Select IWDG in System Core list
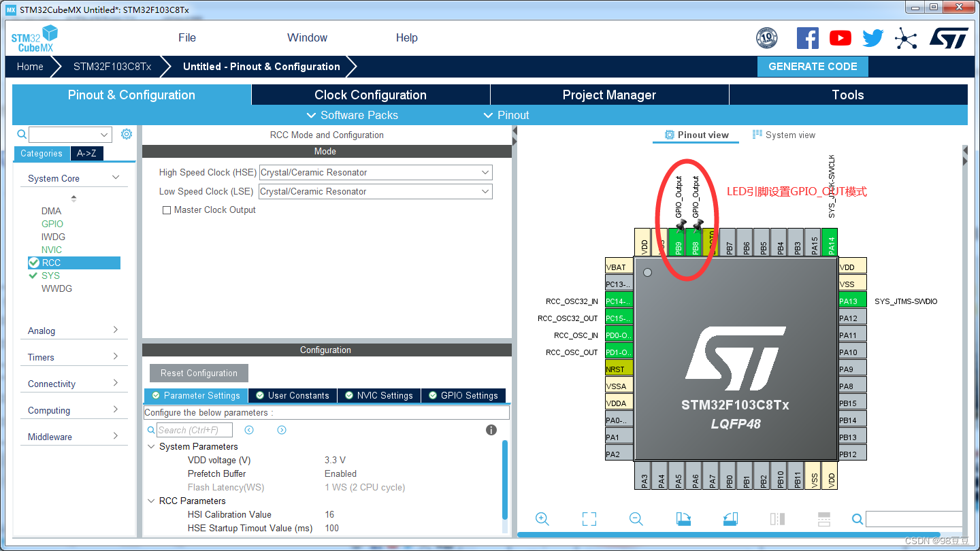This screenshot has width=980, height=551. coord(53,237)
